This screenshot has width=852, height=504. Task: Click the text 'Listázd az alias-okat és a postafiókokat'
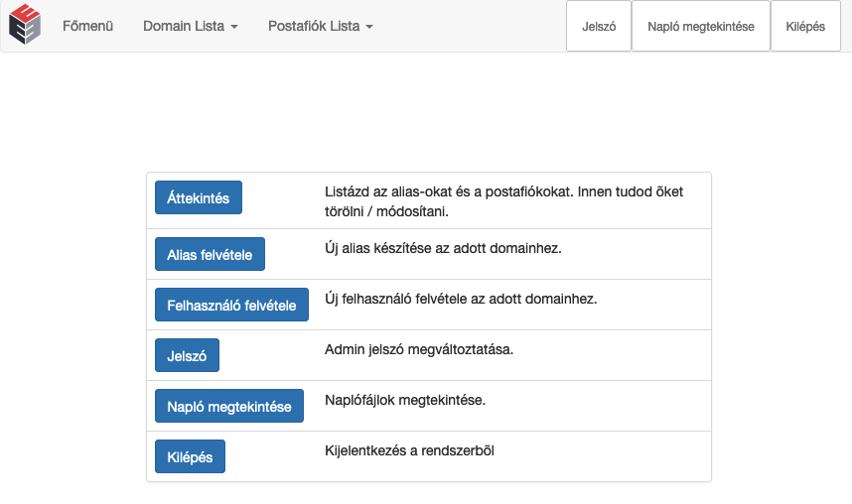point(449,191)
